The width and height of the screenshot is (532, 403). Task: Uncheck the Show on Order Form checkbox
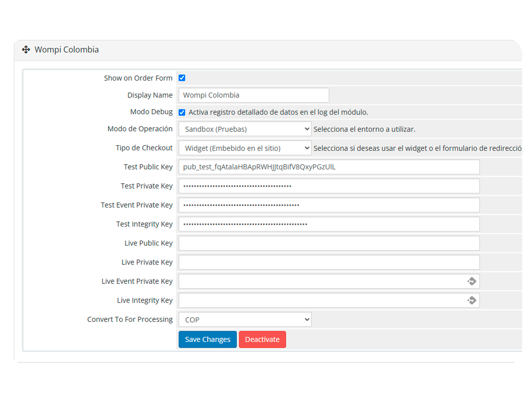pos(182,78)
